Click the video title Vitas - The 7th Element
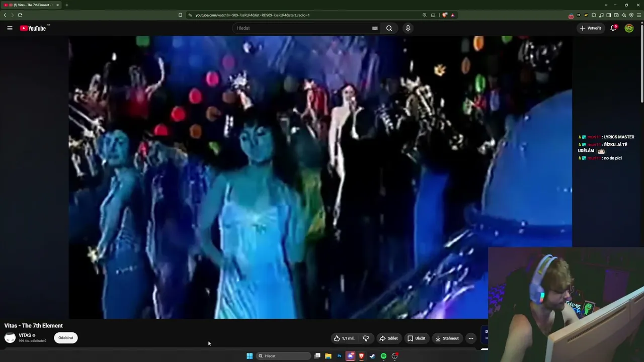 tap(34, 326)
